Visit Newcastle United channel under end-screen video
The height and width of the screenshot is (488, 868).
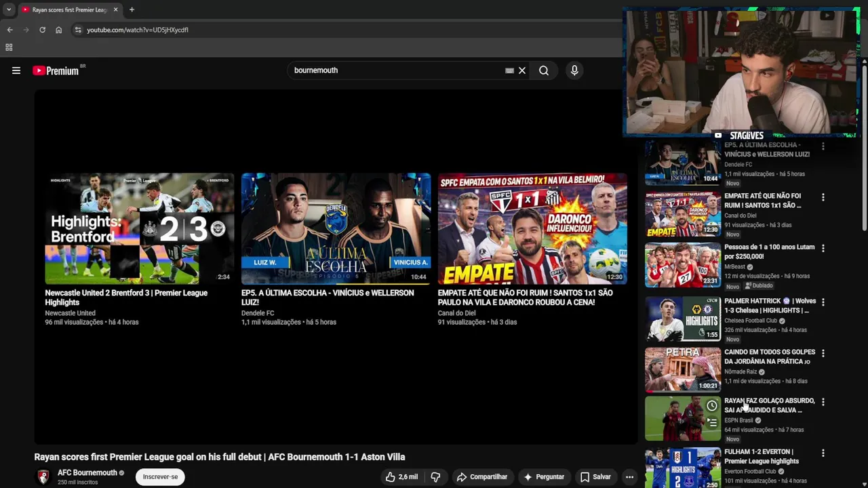(x=70, y=313)
